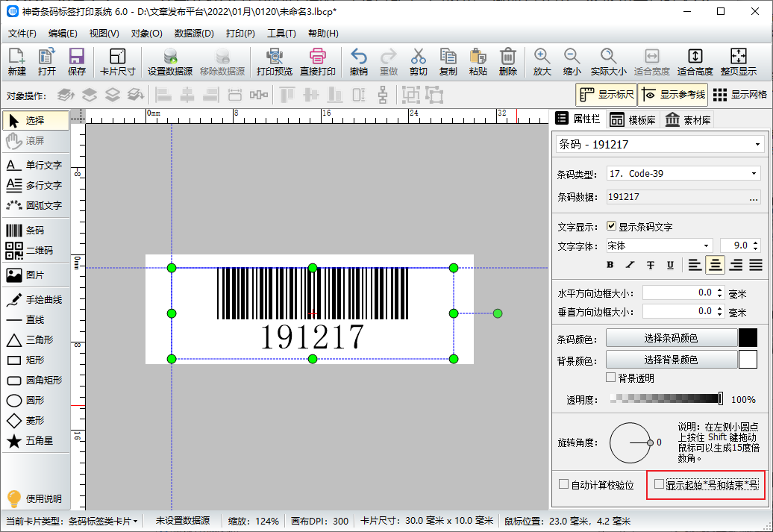
Task: Switch to the 模板库 tab
Action: tap(633, 120)
